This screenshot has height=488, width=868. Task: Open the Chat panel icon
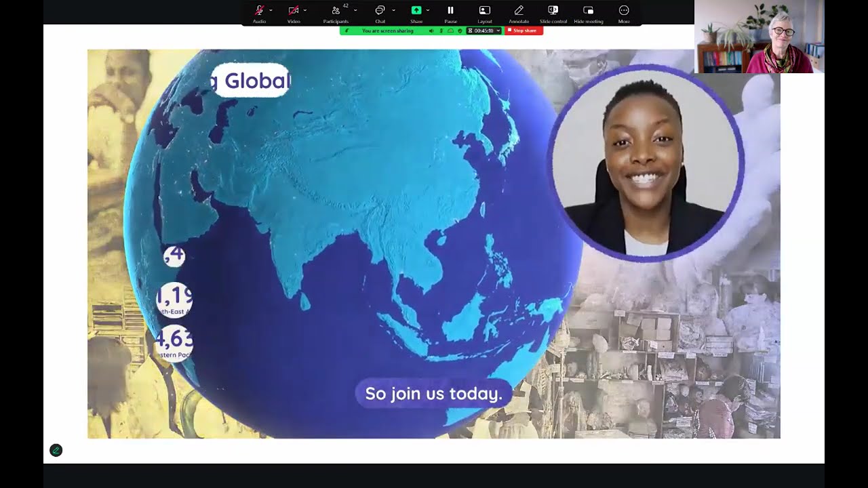tap(380, 10)
